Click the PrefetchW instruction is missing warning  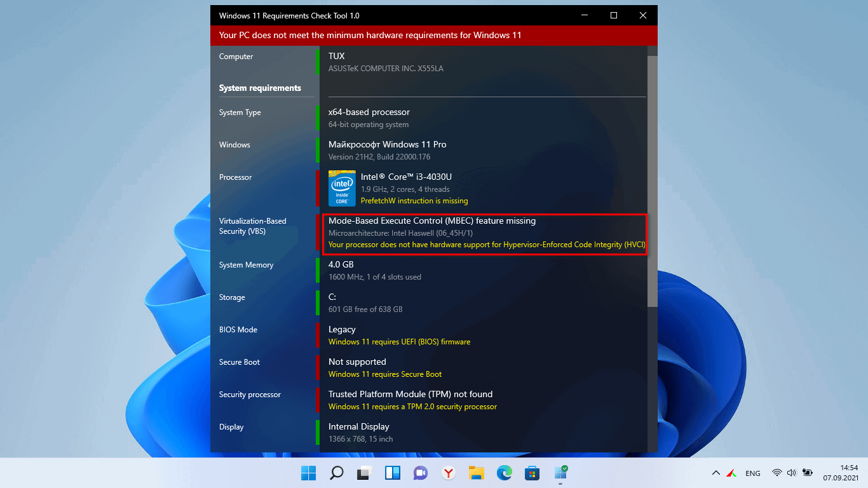[x=414, y=201]
